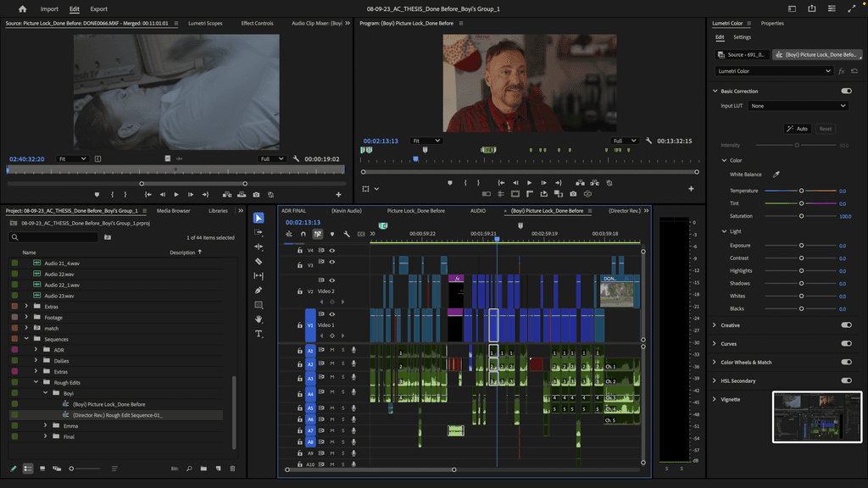Delete selected item with trash icon
This screenshot has width=868, height=488.
click(x=232, y=469)
